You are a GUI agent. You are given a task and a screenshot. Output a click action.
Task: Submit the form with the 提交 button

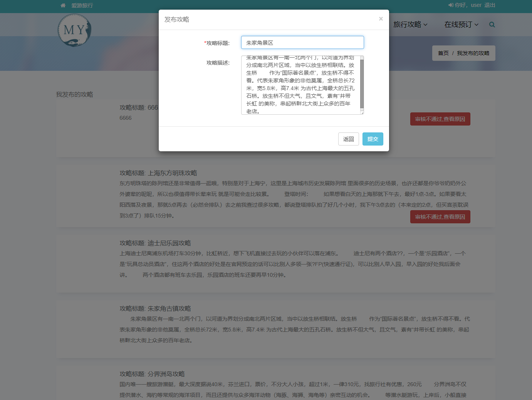click(x=373, y=139)
